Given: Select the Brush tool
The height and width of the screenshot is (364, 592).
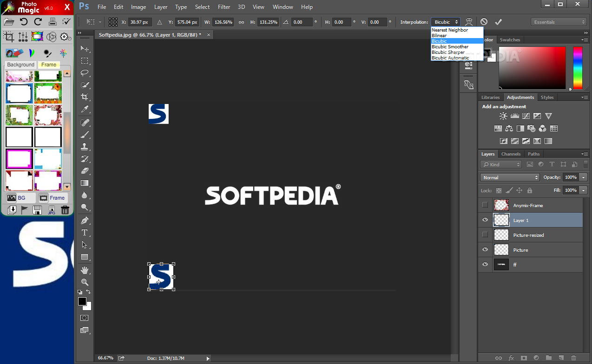Looking at the screenshot, I should tap(85, 135).
